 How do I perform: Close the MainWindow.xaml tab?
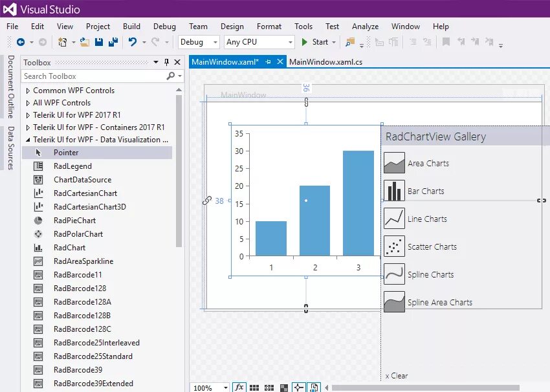280,61
